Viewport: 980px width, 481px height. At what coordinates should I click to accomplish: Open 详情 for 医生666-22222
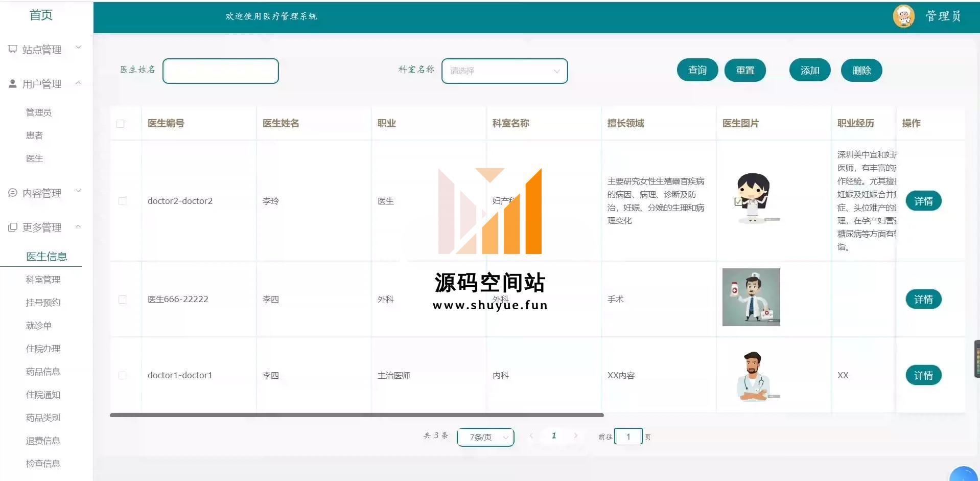[923, 299]
